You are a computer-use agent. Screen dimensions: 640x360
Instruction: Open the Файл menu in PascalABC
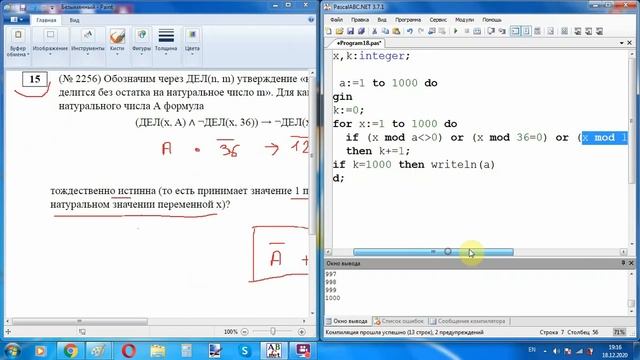coord(336,20)
